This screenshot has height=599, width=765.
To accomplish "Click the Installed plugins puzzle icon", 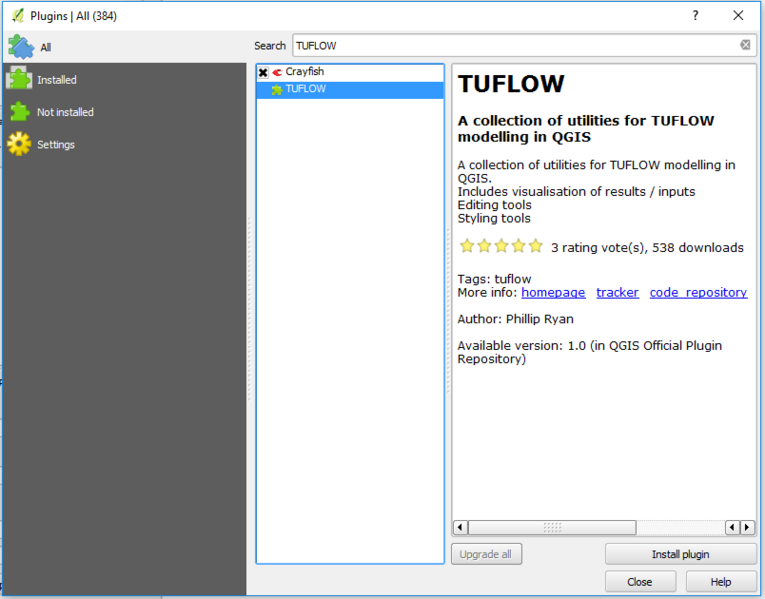I will [x=20, y=80].
